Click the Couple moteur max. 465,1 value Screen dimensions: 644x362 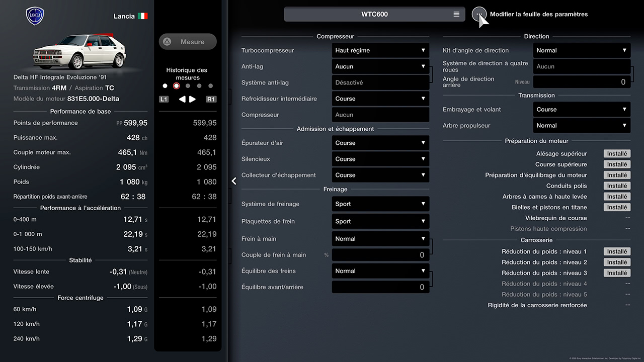click(x=133, y=152)
